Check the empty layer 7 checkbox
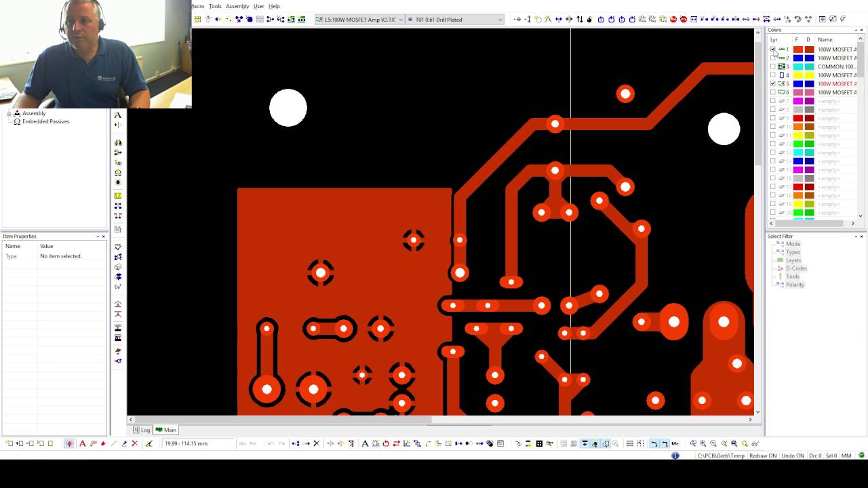 point(772,101)
